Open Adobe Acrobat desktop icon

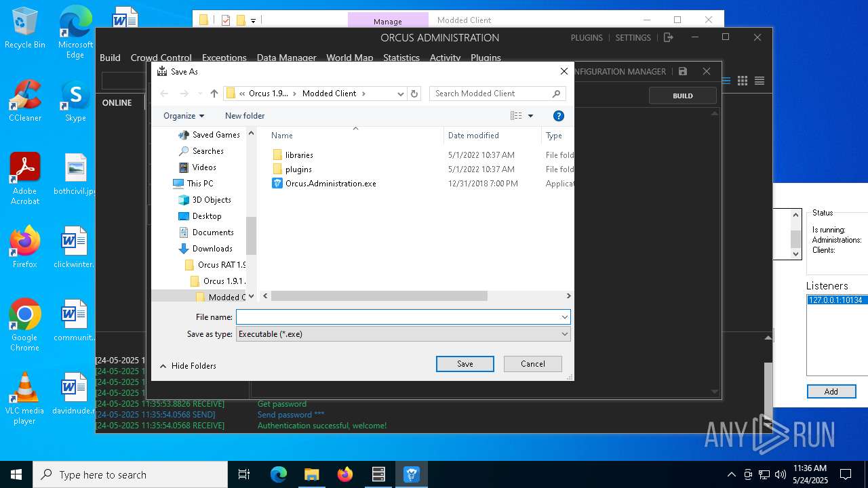tap(24, 180)
